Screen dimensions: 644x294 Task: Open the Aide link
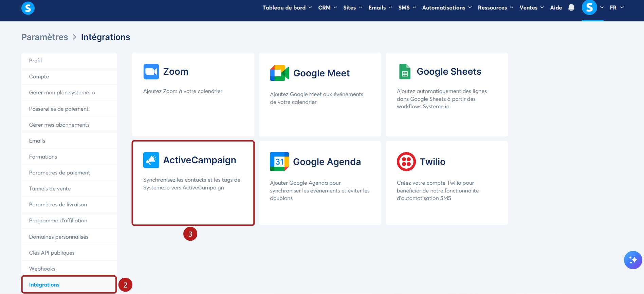(556, 7)
